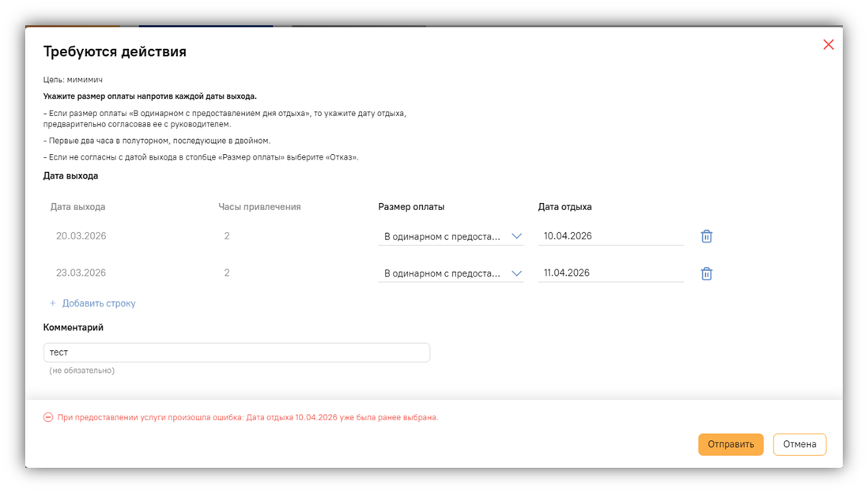Edit rest date field showing 11.04.2026
Screen dimensions: 868x493
pos(609,273)
